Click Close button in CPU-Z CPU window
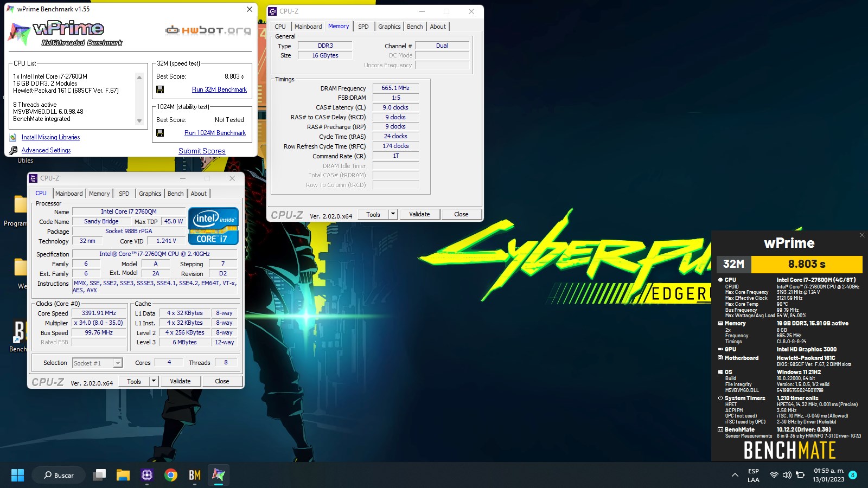 coord(222,381)
